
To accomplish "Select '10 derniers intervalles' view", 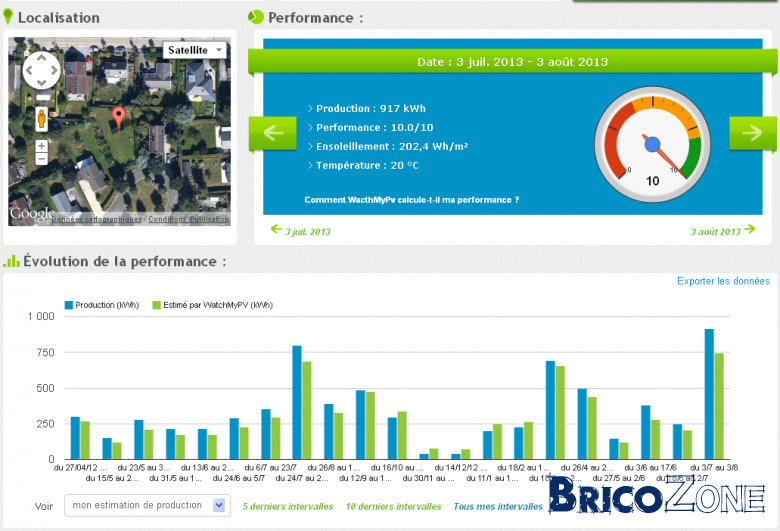I will tap(393, 507).
